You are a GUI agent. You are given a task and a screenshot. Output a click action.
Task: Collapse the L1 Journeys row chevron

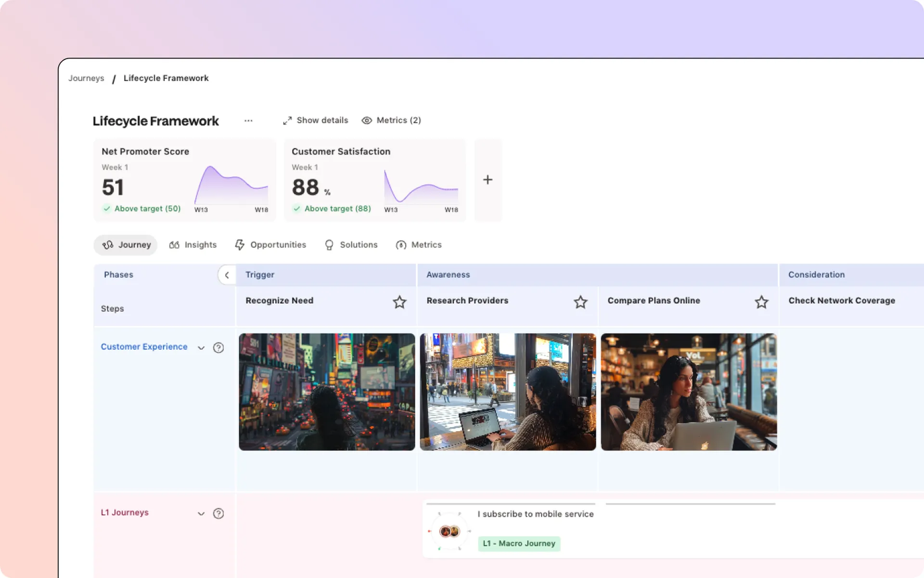(x=201, y=513)
